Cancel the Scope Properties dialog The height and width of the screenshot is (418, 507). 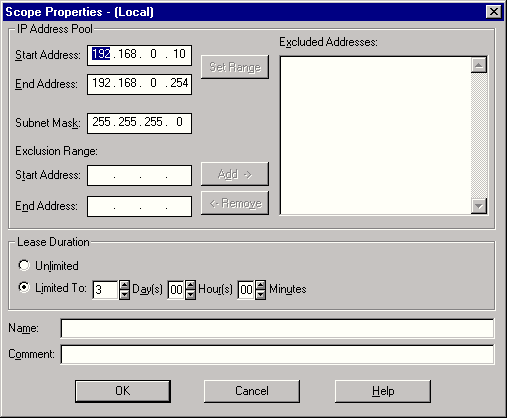252,391
